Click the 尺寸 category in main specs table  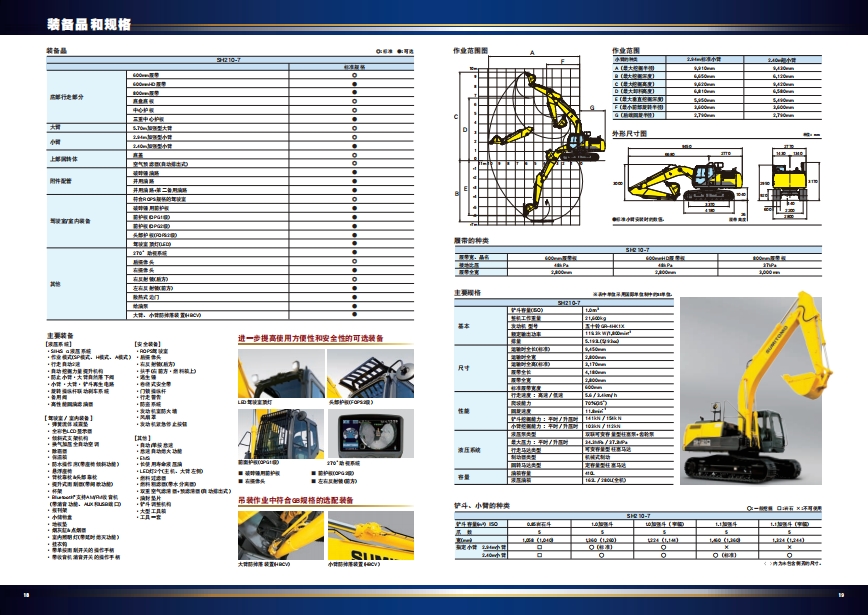(463, 368)
